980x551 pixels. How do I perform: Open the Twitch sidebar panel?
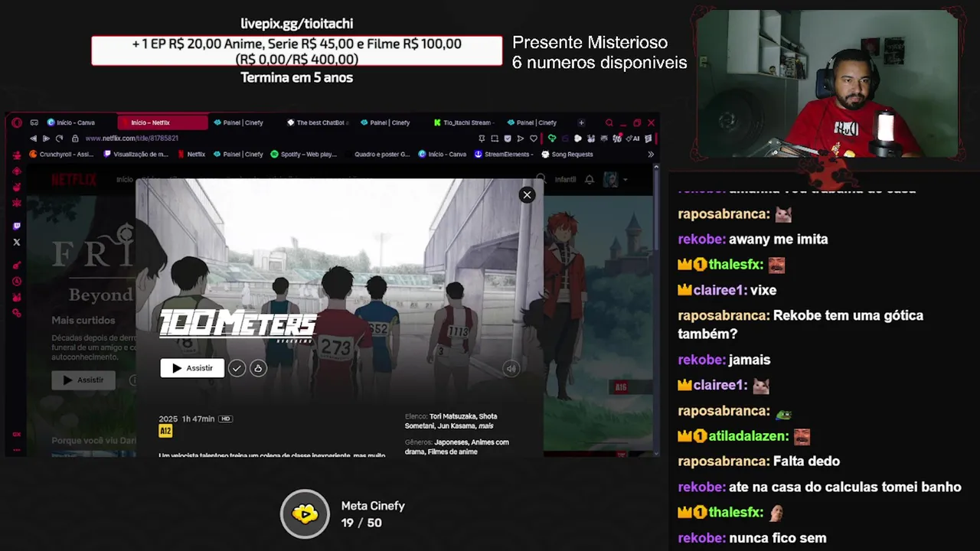coord(17,226)
